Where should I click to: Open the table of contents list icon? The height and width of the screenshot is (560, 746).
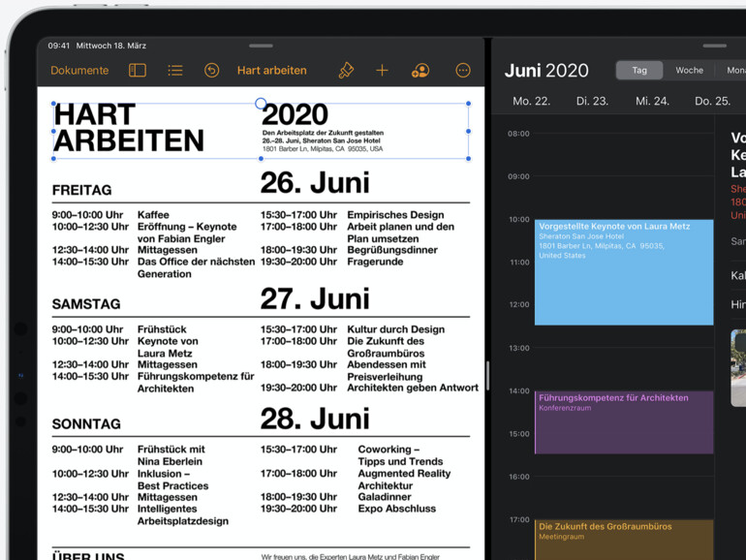click(x=175, y=71)
